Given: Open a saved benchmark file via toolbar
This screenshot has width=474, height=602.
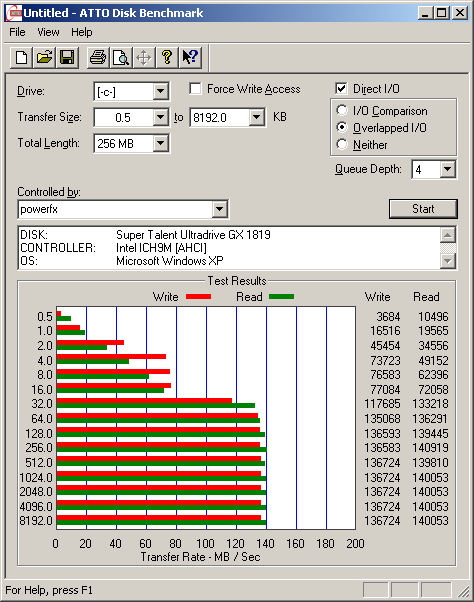Looking at the screenshot, I should click(44, 58).
